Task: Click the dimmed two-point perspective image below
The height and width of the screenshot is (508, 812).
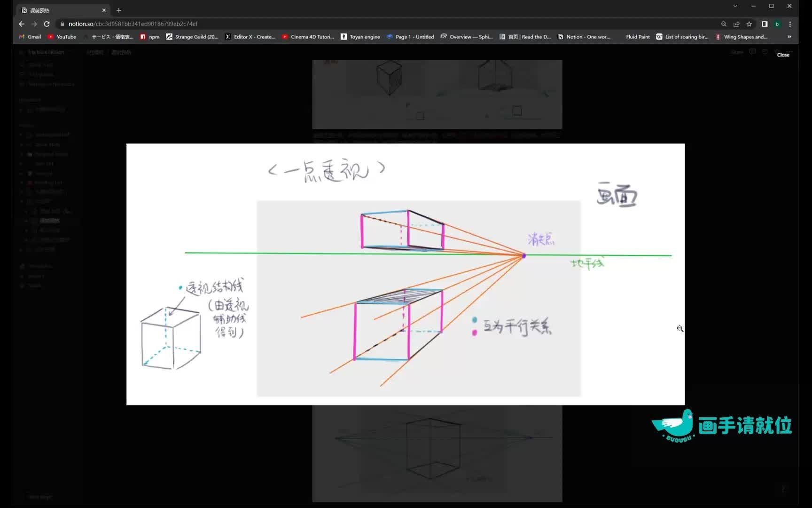Action: (x=437, y=454)
